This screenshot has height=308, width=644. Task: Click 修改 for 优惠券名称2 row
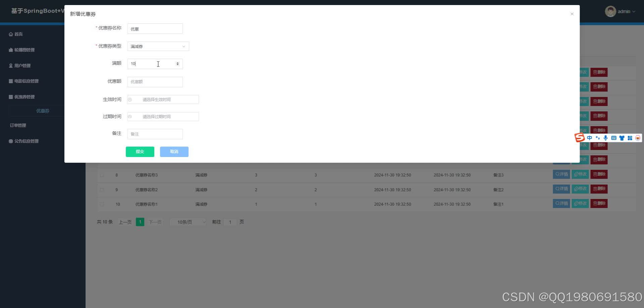pos(580,189)
